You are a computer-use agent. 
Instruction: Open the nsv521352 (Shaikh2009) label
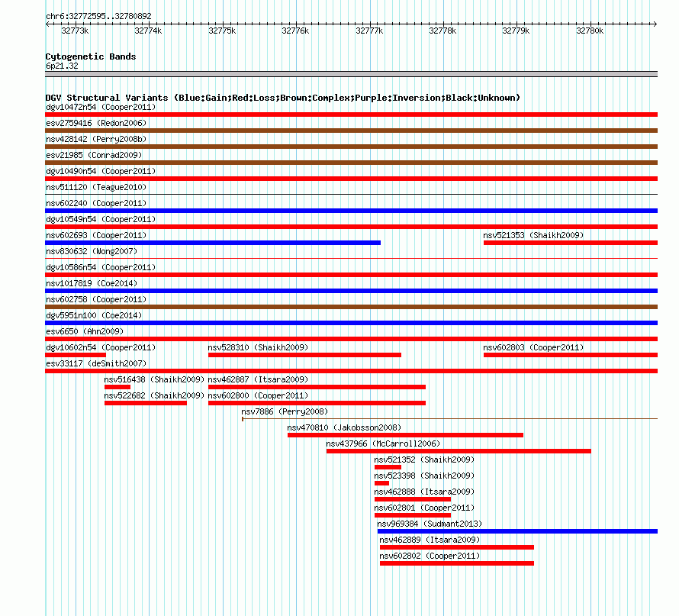tap(424, 460)
